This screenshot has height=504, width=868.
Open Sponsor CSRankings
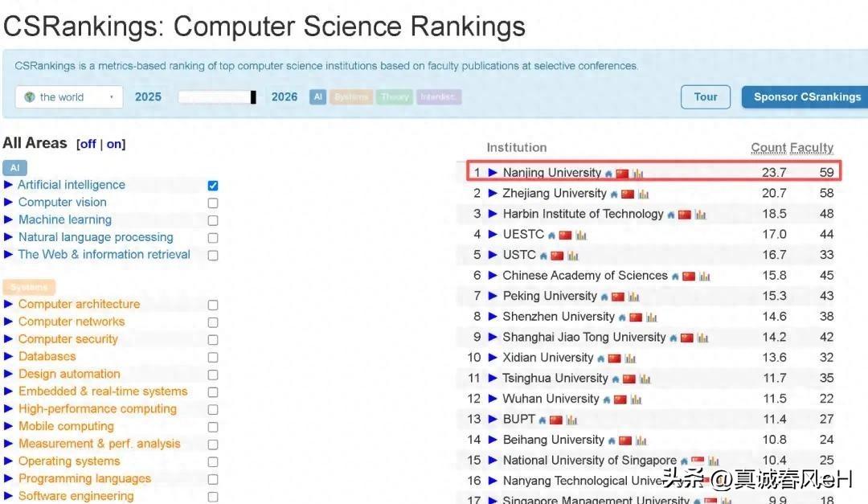[805, 96]
